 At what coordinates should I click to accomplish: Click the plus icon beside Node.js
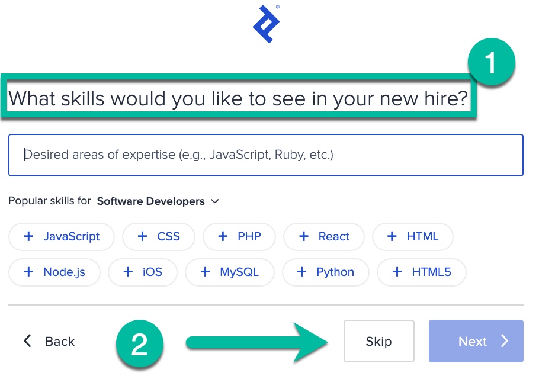(x=28, y=272)
